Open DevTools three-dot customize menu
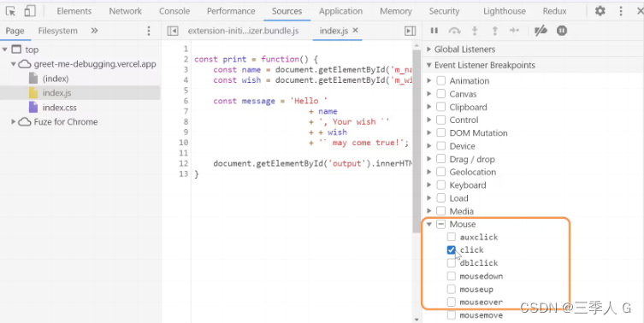The image size is (644, 323). click(621, 11)
